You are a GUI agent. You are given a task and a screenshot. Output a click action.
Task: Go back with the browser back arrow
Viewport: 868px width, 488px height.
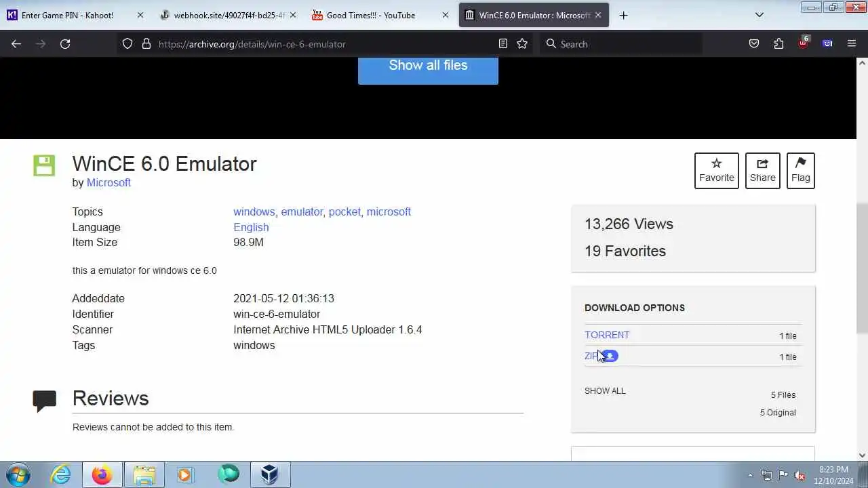pos(16,44)
